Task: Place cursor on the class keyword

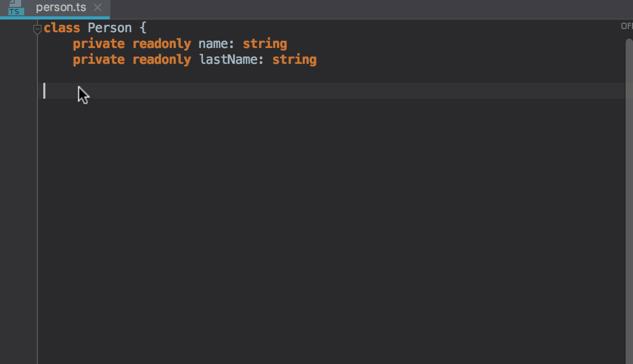Action: (62, 27)
